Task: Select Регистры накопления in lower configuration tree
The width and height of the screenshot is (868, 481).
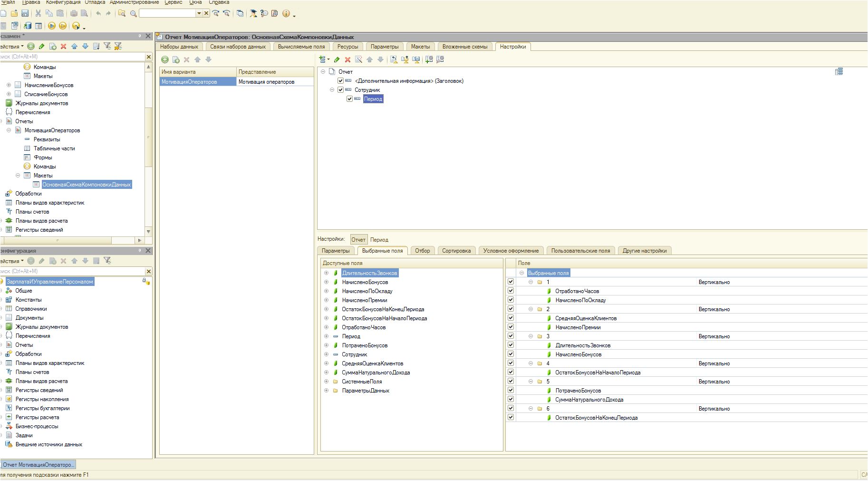Action: [x=42, y=399]
